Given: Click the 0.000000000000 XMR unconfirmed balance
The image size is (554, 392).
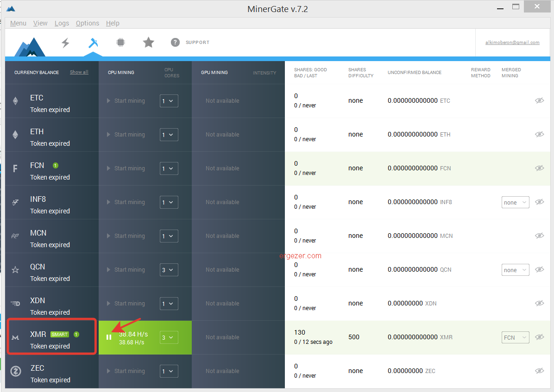Looking at the screenshot, I should click(x=420, y=337).
